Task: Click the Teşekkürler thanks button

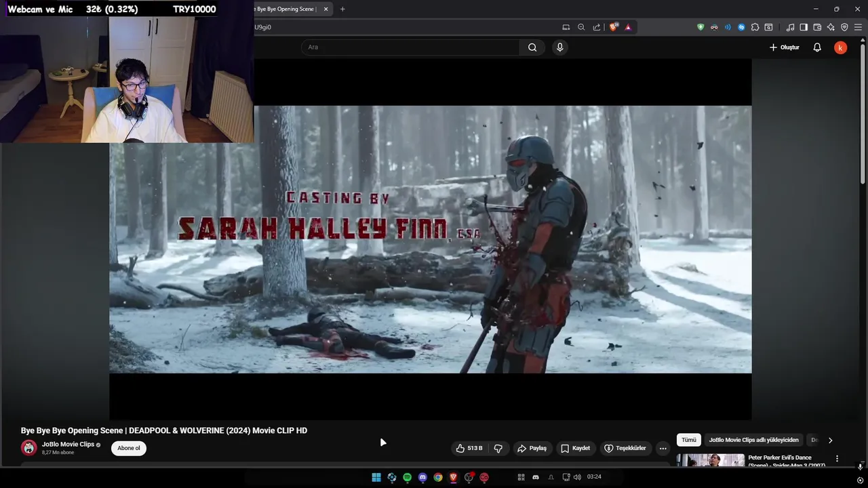Action: click(x=625, y=448)
